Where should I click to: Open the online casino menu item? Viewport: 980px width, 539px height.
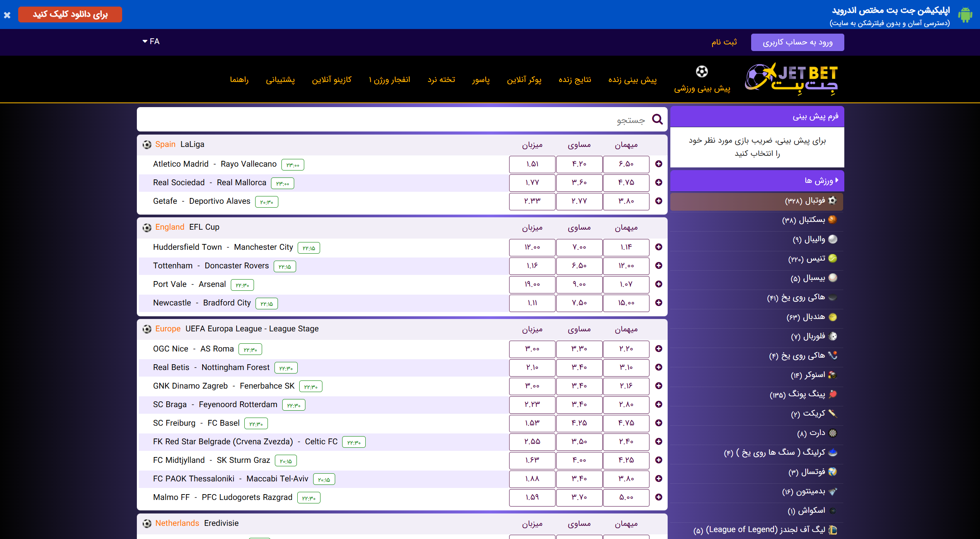pos(332,80)
